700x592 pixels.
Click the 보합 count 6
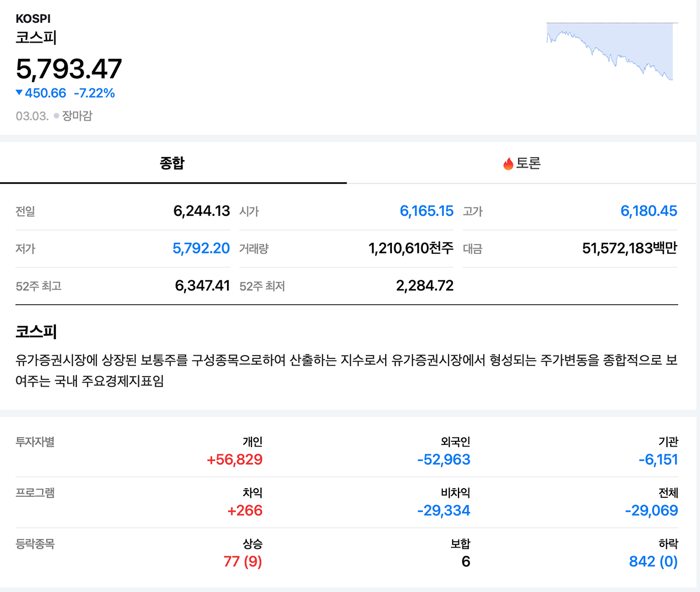[466, 562]
